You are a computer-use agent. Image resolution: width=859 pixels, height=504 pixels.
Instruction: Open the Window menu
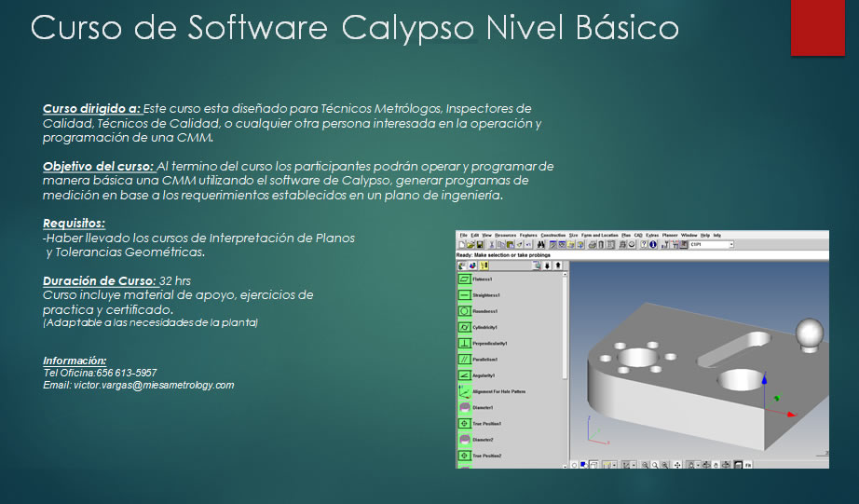[x=689, y=235]
